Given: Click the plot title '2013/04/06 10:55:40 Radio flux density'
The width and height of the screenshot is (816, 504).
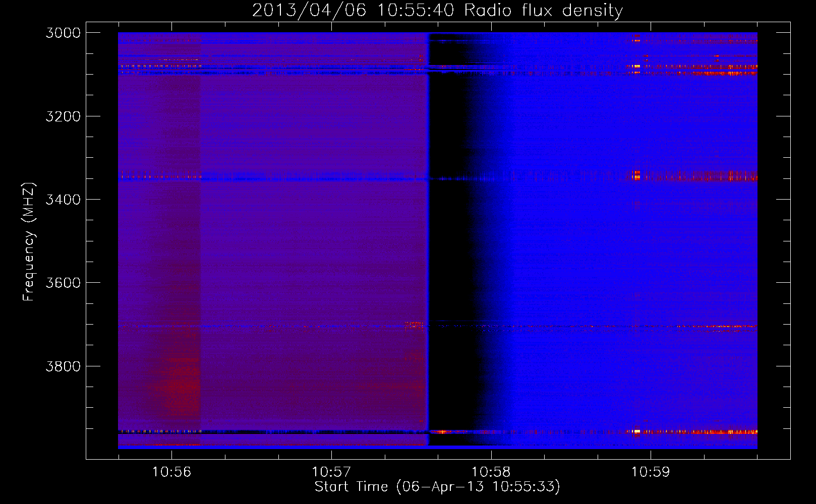Looking at the screenshot, I should point(437,11).
